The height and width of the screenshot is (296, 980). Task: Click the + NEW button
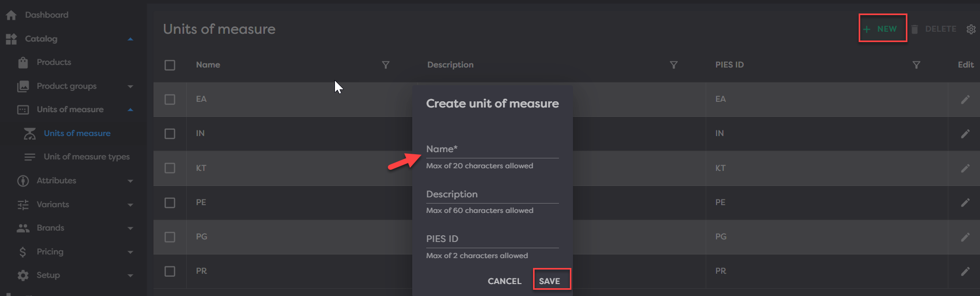[882, 29]
